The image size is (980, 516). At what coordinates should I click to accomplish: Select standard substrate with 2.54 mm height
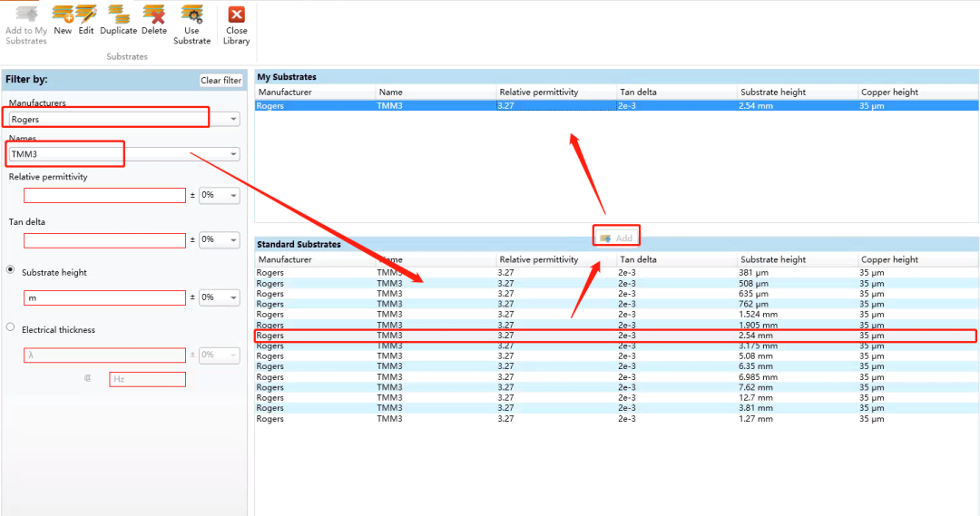pyautogui.click(x=616, y=336)
